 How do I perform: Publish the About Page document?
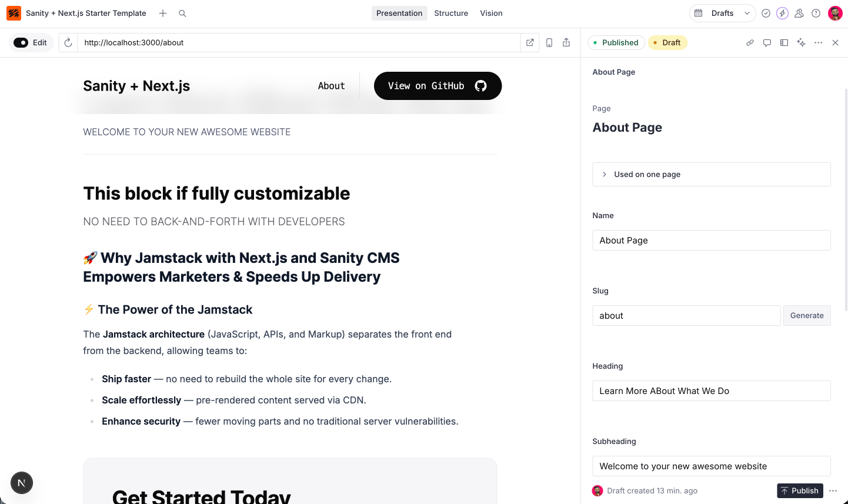800,490
